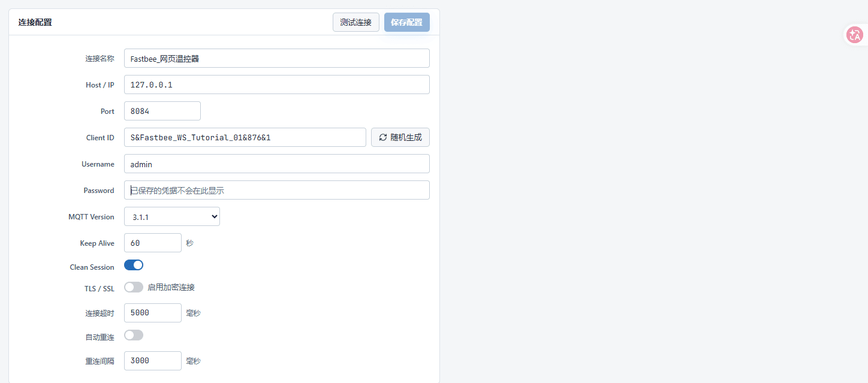Screen dimensions: 868x383
Task: Click the Username field with admin
Action: (x=277, y=164)
